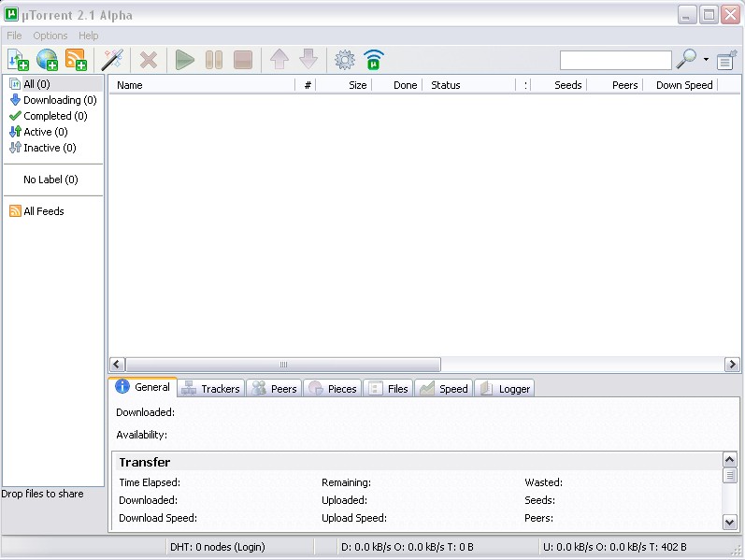
Task: Click the Transfer panel scroll up arrow
Action: point(730,460)
